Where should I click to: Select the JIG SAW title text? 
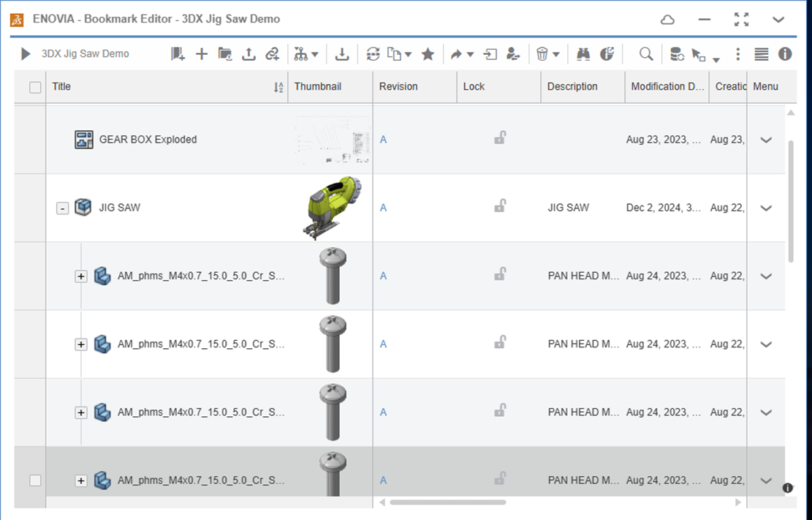pyautogui.click(x=120, y=208)
